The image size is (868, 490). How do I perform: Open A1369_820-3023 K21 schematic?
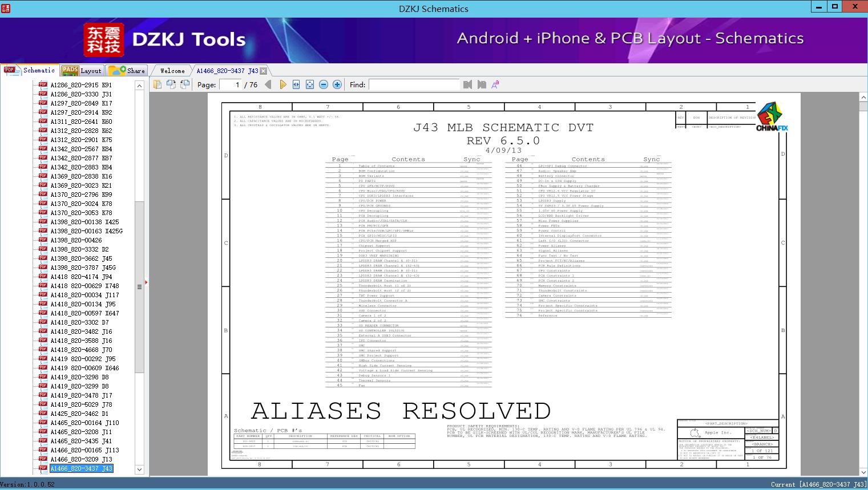pyautogui.click(x=81, y=185)
